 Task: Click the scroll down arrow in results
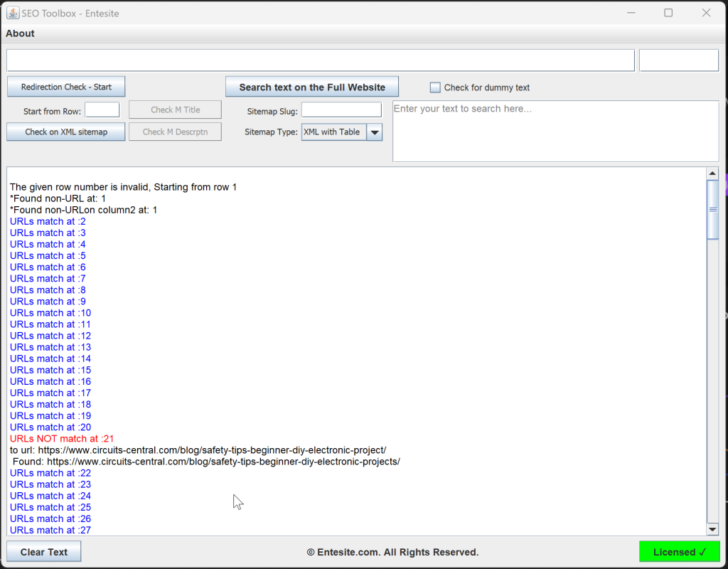click(712, 529)
